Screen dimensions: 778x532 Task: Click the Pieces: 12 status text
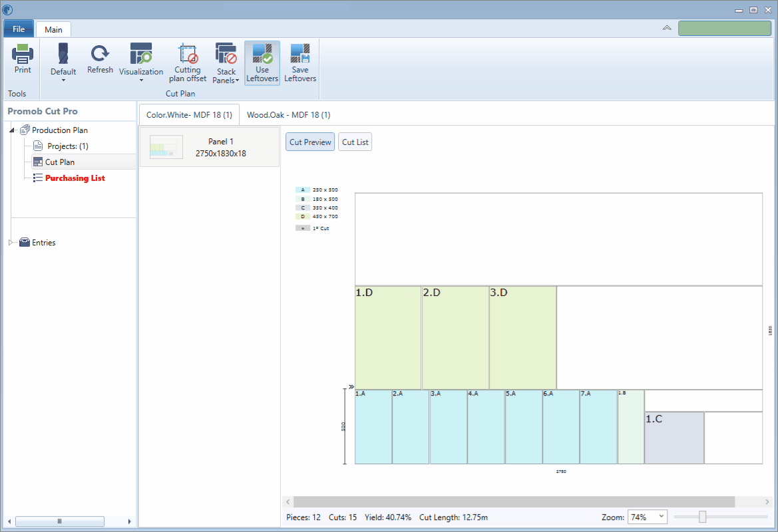click(x=303, y=517)
